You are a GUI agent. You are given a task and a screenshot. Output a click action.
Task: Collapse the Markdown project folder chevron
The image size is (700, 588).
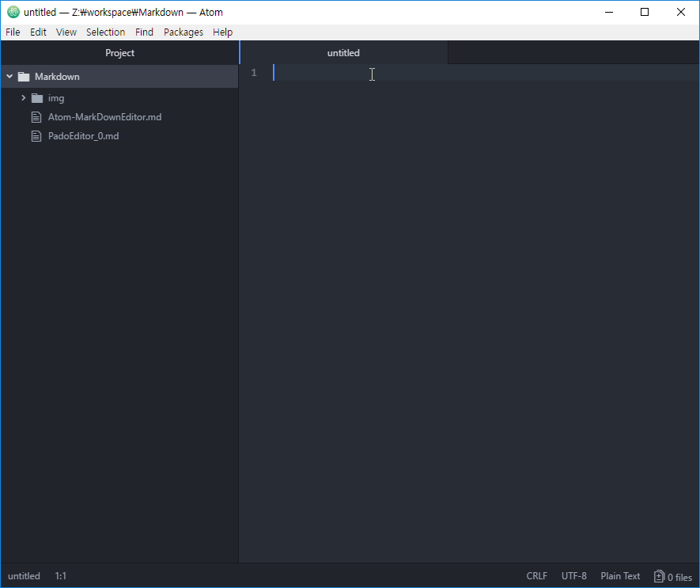[9, 77]
